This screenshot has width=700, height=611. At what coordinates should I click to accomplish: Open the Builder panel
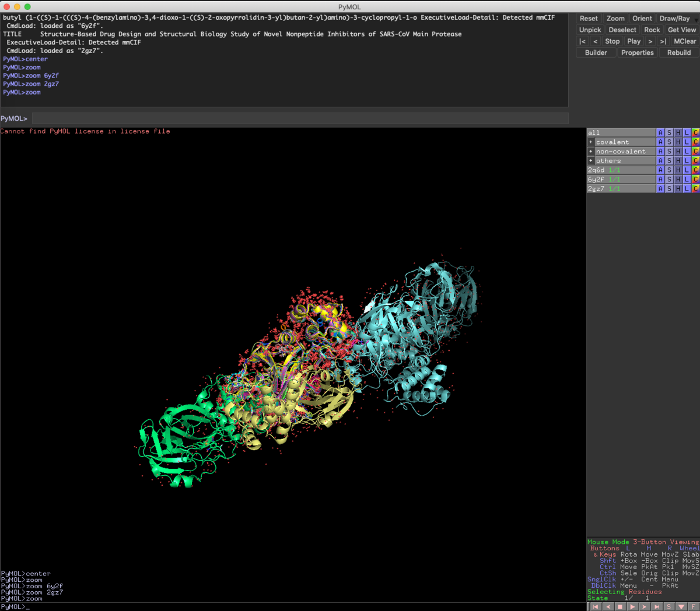point(596,52)
